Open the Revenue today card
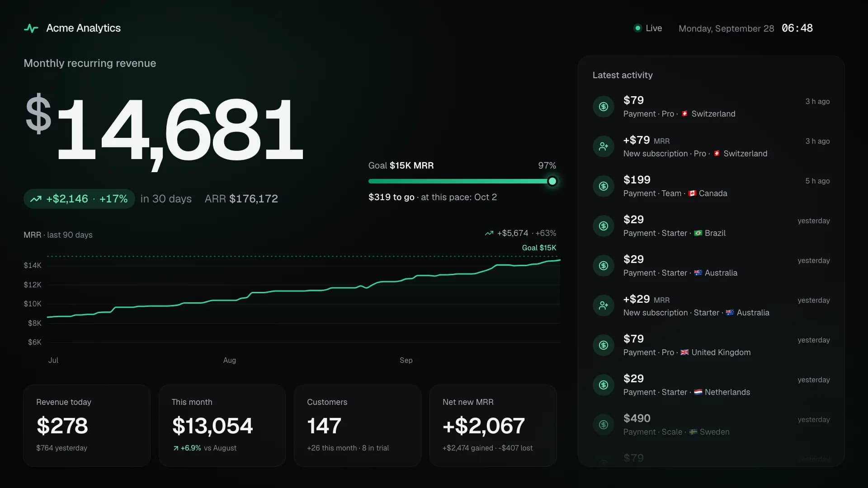The image size is (868, 488). click(x=87, y=426)
